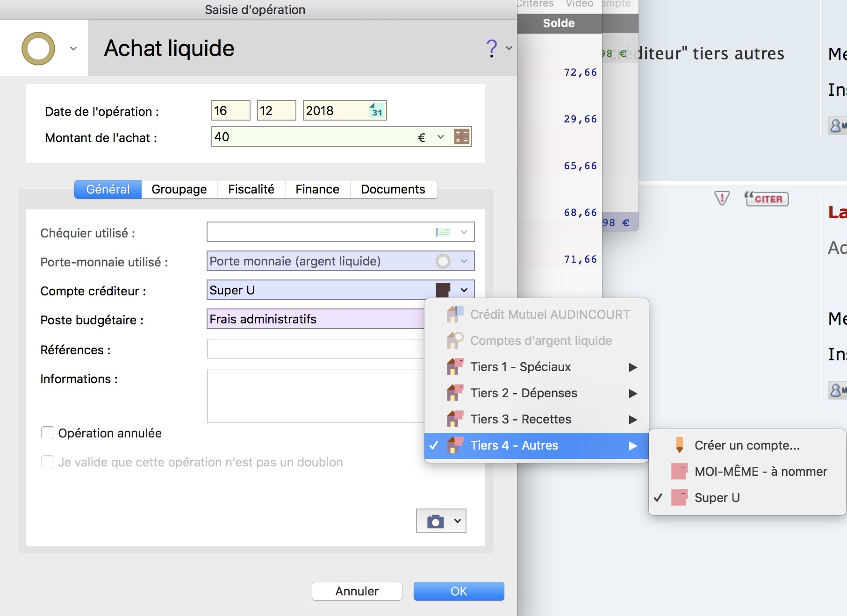Click the Crédit Mutuel bank icon
Image resolution: width=847 pixels, height=616 pixels.
click(x=455, y=315)
